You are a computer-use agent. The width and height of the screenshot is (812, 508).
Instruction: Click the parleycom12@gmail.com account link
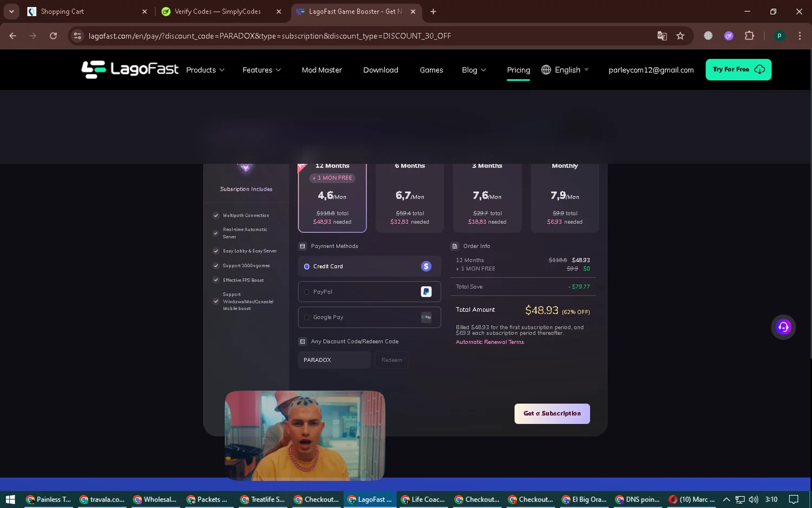(651, 70)
